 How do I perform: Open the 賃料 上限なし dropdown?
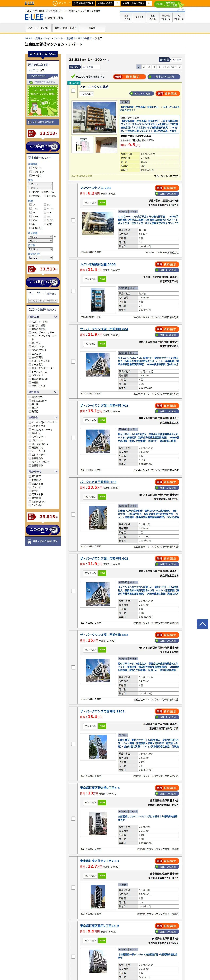coord(40,188)
